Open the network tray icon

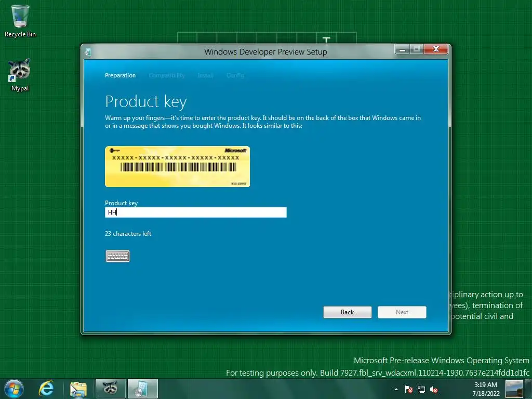click(421, 389)
